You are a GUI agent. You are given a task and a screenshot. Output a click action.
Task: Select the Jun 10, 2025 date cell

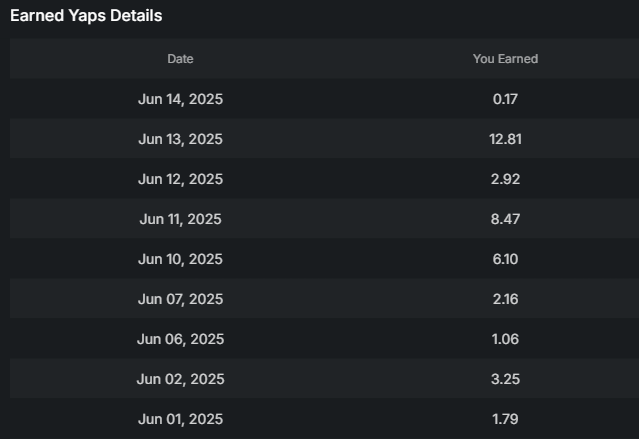click(180, 259)
